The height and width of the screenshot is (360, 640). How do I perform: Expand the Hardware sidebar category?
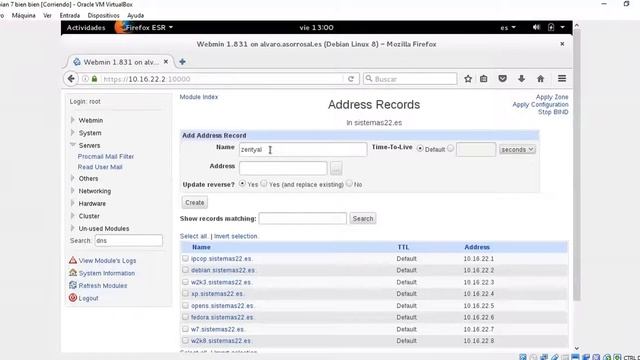[x=73, y=203]
